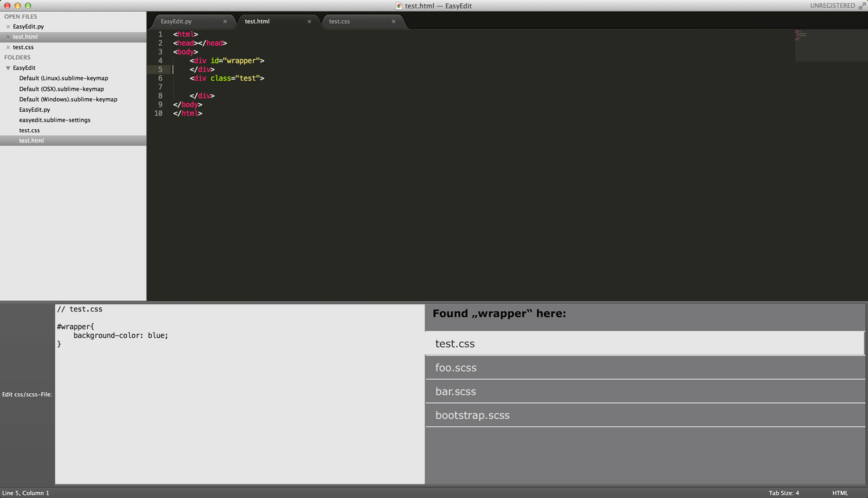Open the Tab Size: 4 setting
The height and width of the screenshot is (498, 868).
tap(783, 493)
